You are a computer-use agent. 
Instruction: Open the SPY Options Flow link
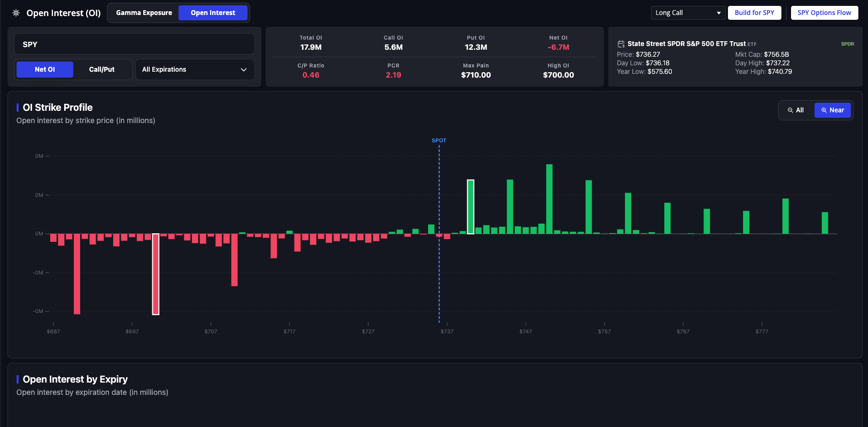824,13
